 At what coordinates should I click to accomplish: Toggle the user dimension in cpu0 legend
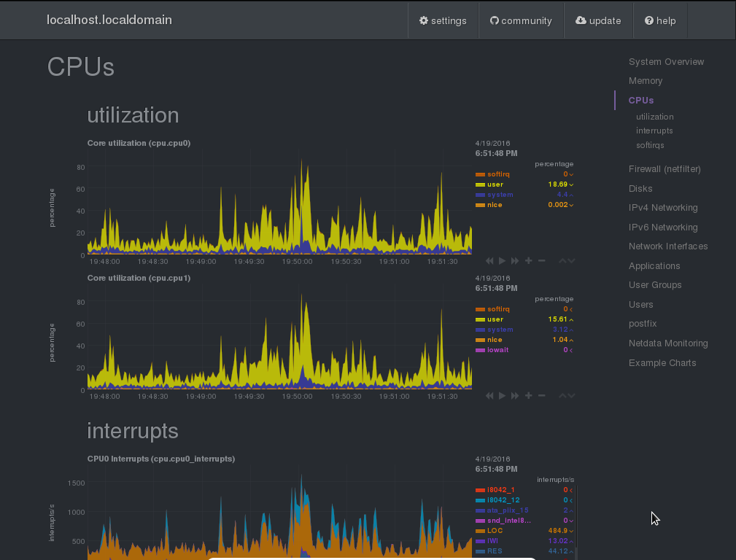click(495, 184)
